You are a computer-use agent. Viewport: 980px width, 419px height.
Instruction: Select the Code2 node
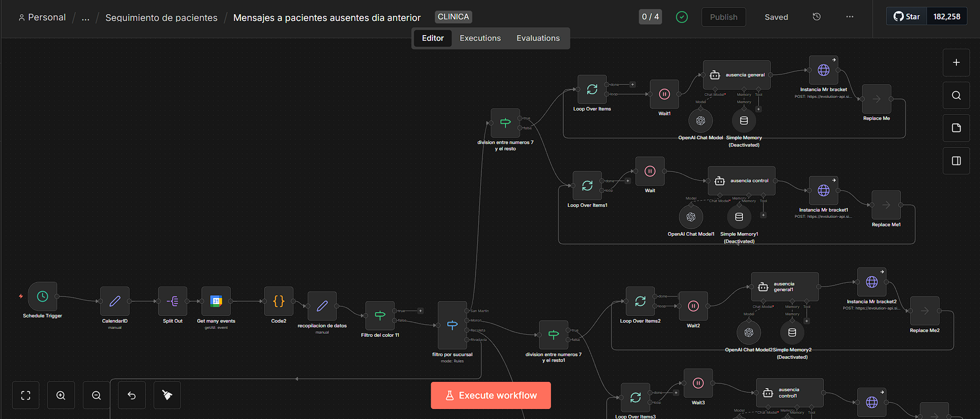coord(279,301)
